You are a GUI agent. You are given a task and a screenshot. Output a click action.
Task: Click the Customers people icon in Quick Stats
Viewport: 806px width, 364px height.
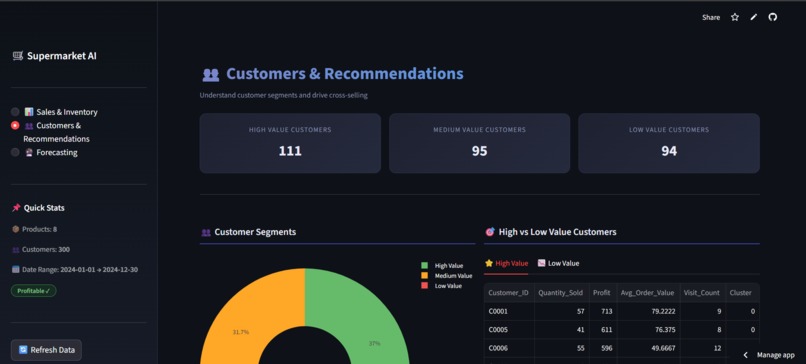point(15,249)
